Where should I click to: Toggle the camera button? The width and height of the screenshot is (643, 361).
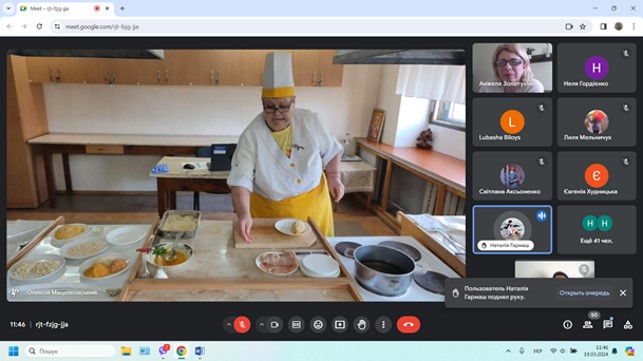pos(275,324)
